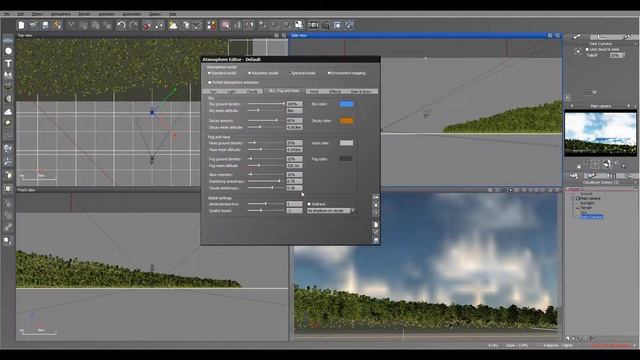Screen dimensions: 640x360
Task: Click OK button on Atmosphere Editor edge
Action: [376, 197]
